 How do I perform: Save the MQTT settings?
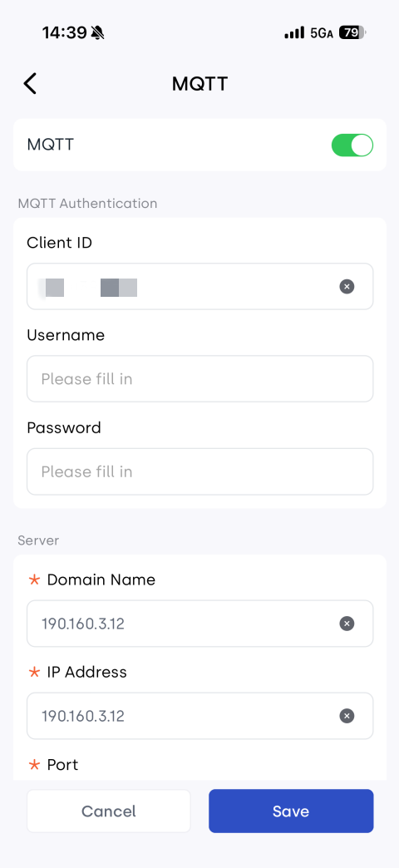pyautogui.click(x=291, y=811)
